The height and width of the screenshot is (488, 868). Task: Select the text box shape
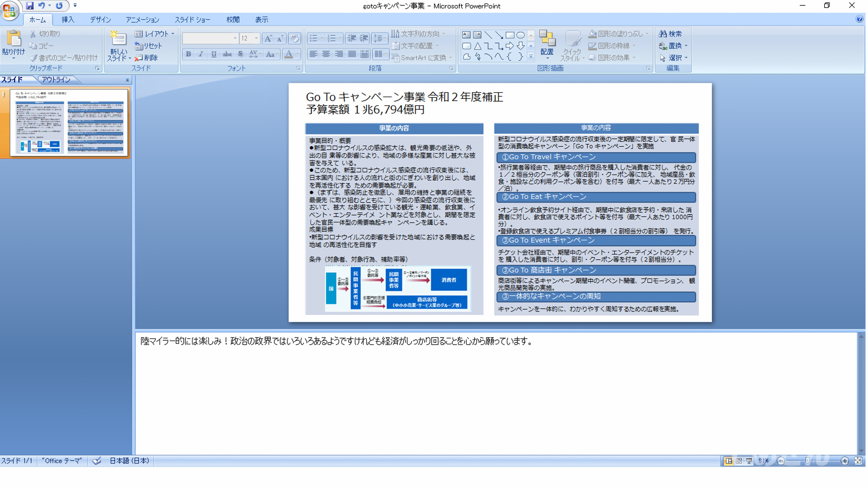click(x=467, y=35)
